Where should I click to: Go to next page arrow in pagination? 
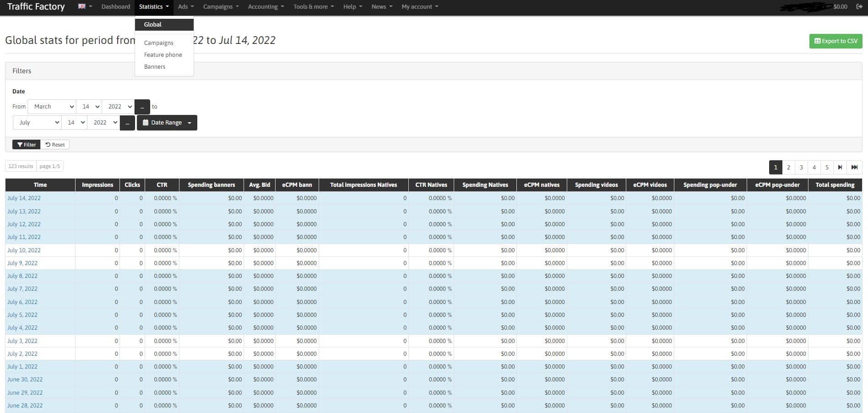[840, 167]
